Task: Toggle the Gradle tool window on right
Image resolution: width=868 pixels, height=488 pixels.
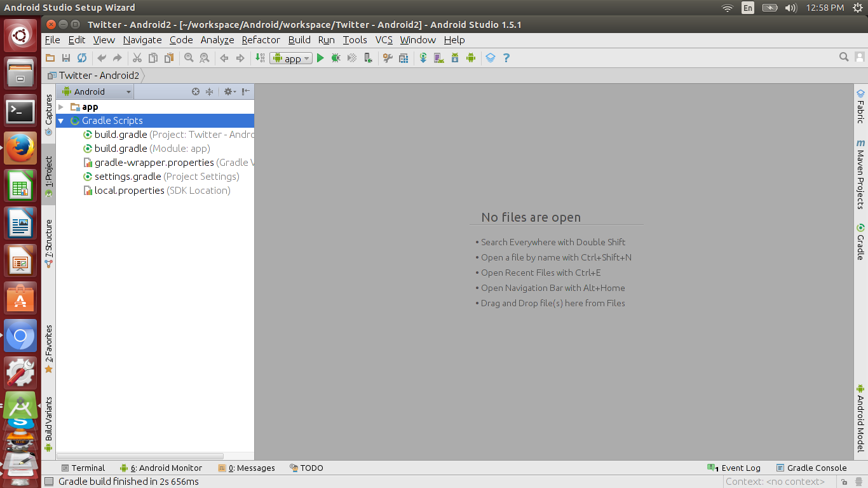Action: [x=860, y=241]
